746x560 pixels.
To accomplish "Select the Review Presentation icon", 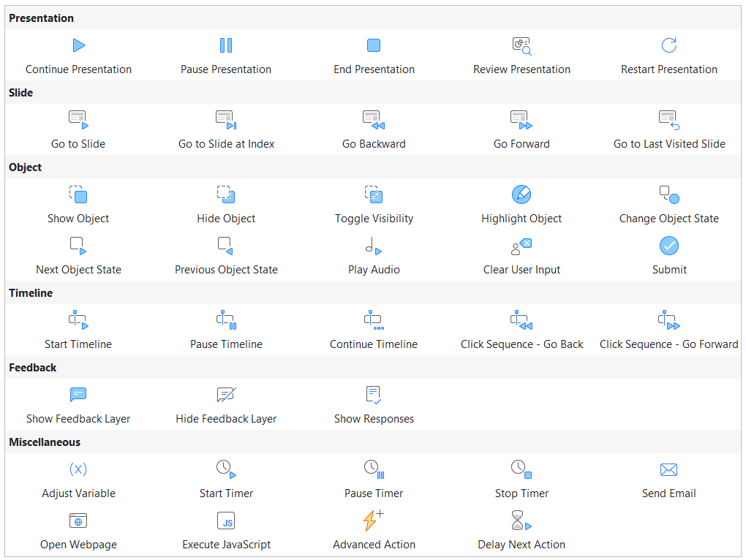I will [521, 46].
